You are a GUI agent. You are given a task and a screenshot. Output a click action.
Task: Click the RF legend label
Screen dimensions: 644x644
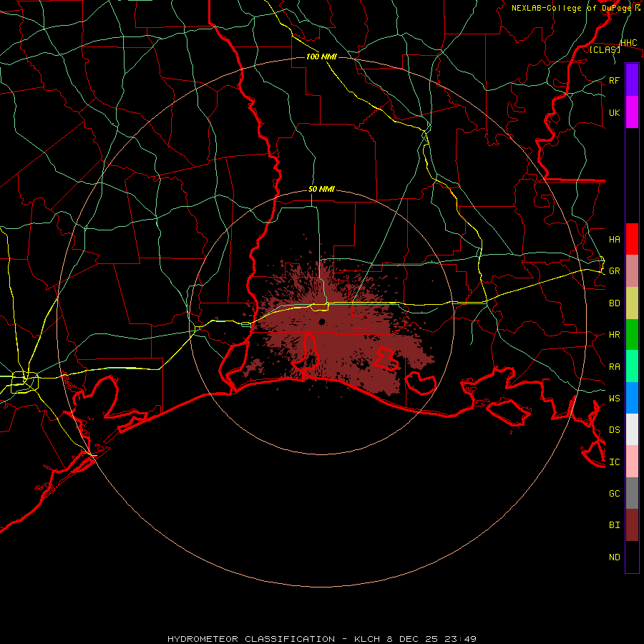coord(614,80)
